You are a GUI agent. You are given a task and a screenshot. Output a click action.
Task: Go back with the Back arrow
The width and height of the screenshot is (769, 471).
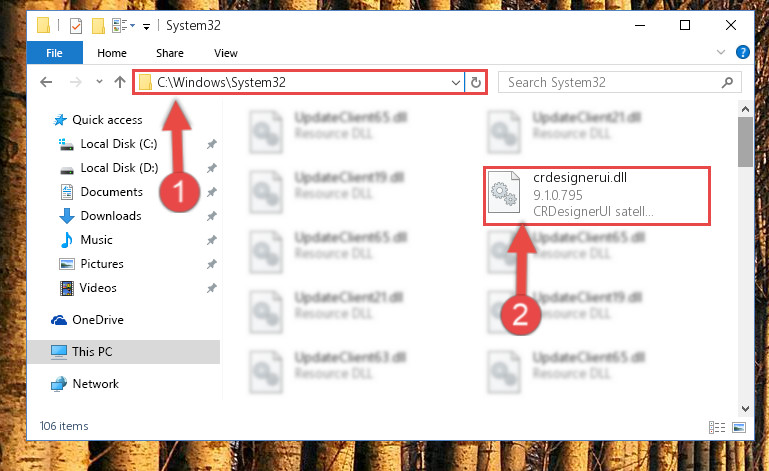[46, 82]
